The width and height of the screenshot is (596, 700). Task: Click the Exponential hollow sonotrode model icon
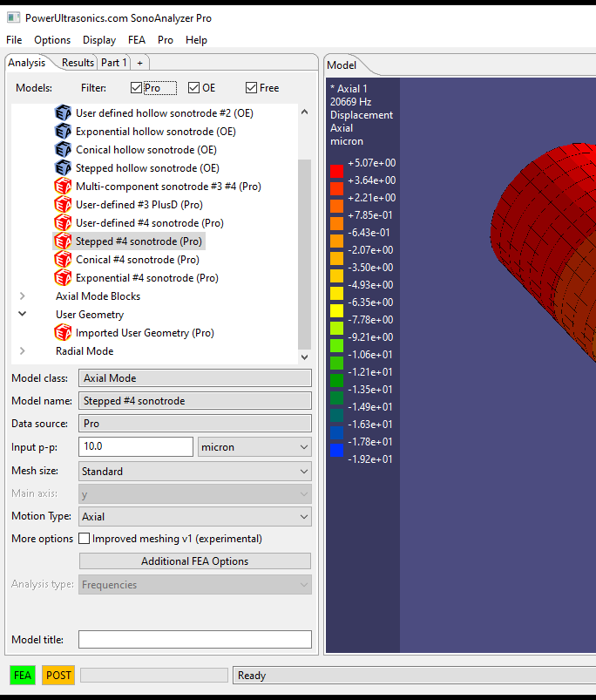click(63, 132)
